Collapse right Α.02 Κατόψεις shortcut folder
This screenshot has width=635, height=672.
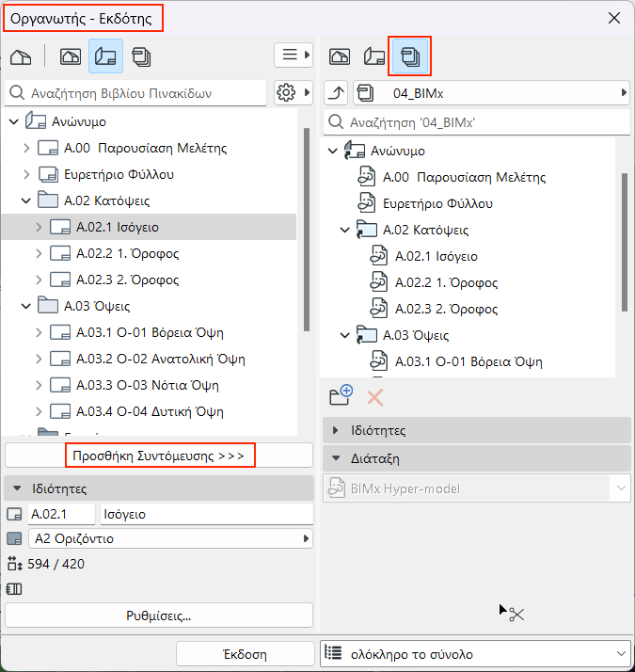pyautogui.click(x=345, y=230)
